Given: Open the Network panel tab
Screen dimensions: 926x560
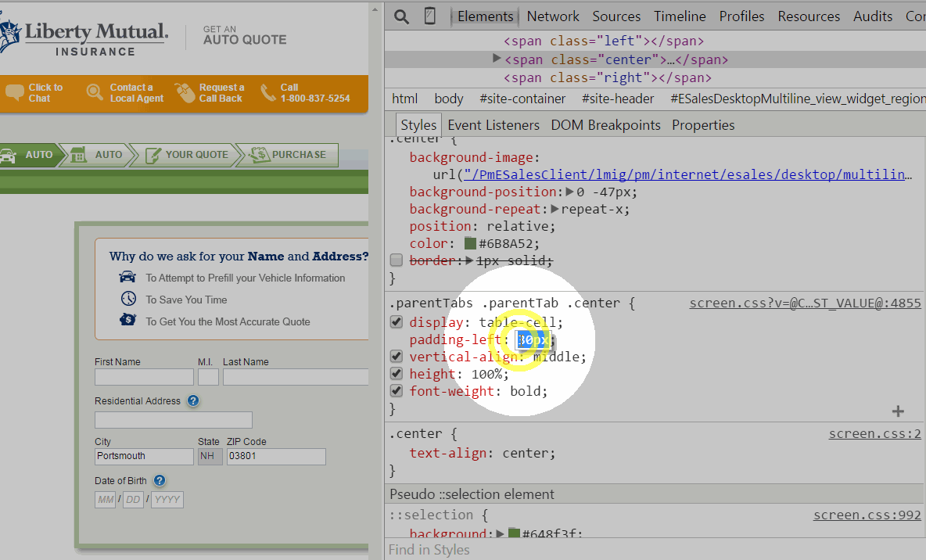Looking at the screenshot, I should [x=553, y=16].
